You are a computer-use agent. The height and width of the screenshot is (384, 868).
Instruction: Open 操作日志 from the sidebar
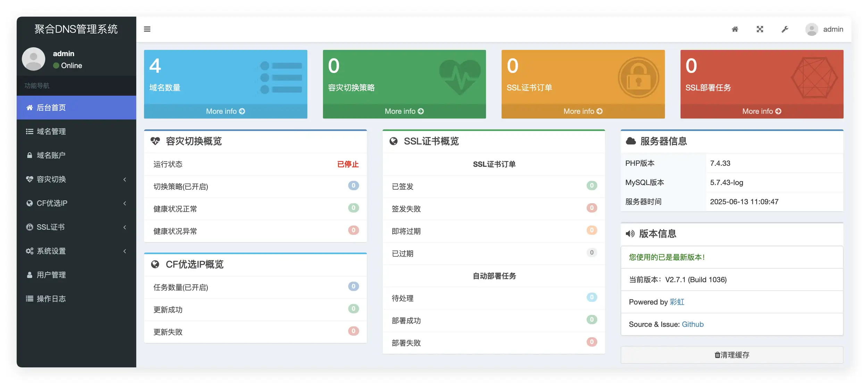point(76,299)
